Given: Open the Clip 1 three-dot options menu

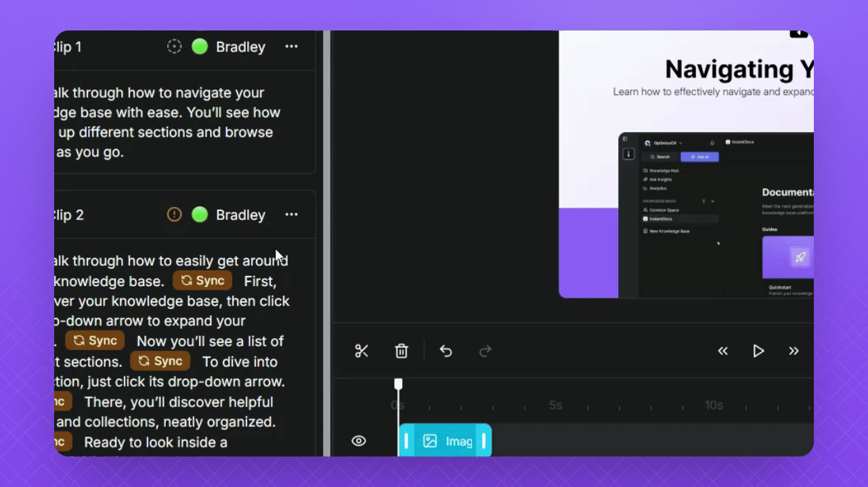Looking at the screenshot, I should click(x=291, y=47).
